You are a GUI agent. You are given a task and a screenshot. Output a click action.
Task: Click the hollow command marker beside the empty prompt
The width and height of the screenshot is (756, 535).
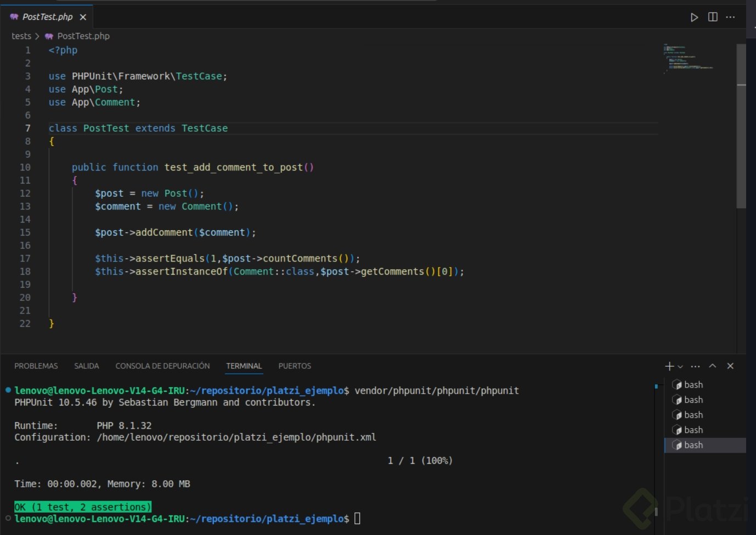(x=8, y=518)
